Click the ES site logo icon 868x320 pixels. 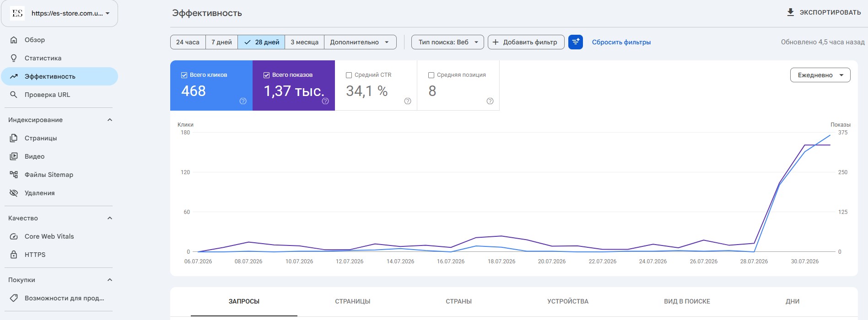tap(17, 13)
